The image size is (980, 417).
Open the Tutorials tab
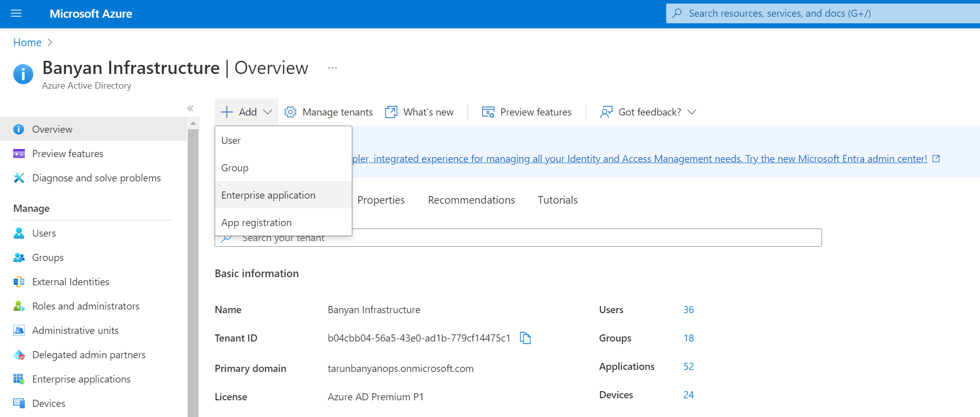(x=557, y=200)
